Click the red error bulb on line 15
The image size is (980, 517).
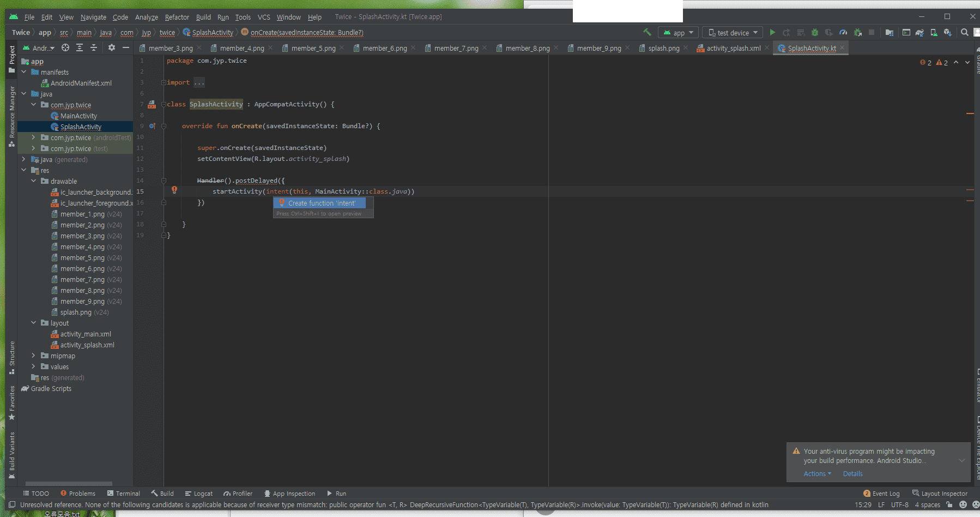click(174, 190)
